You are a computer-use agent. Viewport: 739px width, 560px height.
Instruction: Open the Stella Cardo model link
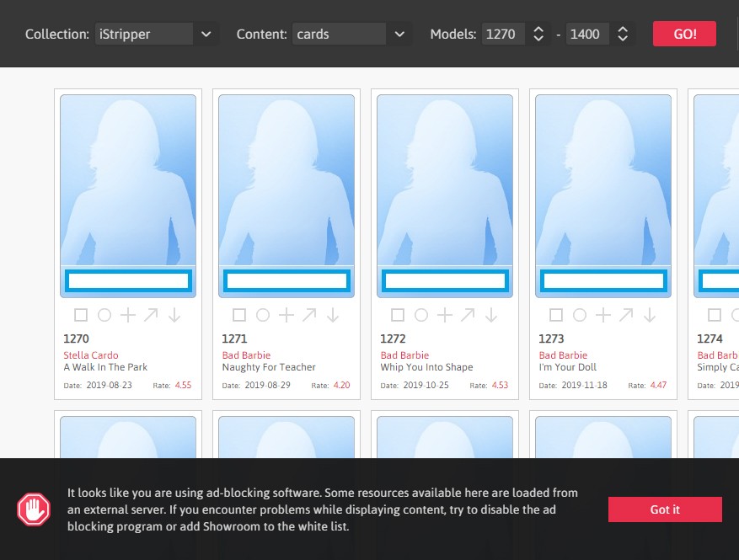point(91,355)
